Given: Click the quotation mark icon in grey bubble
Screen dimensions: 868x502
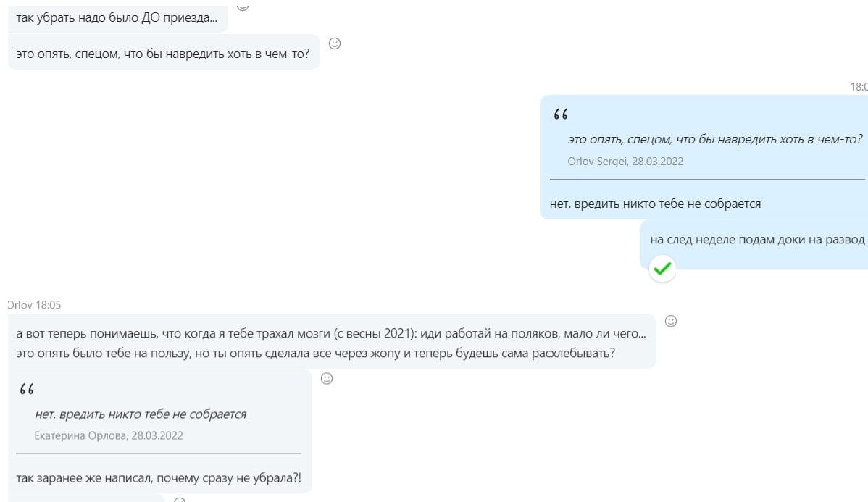Looking at the screenshot, I should click(x=27, y=390).
